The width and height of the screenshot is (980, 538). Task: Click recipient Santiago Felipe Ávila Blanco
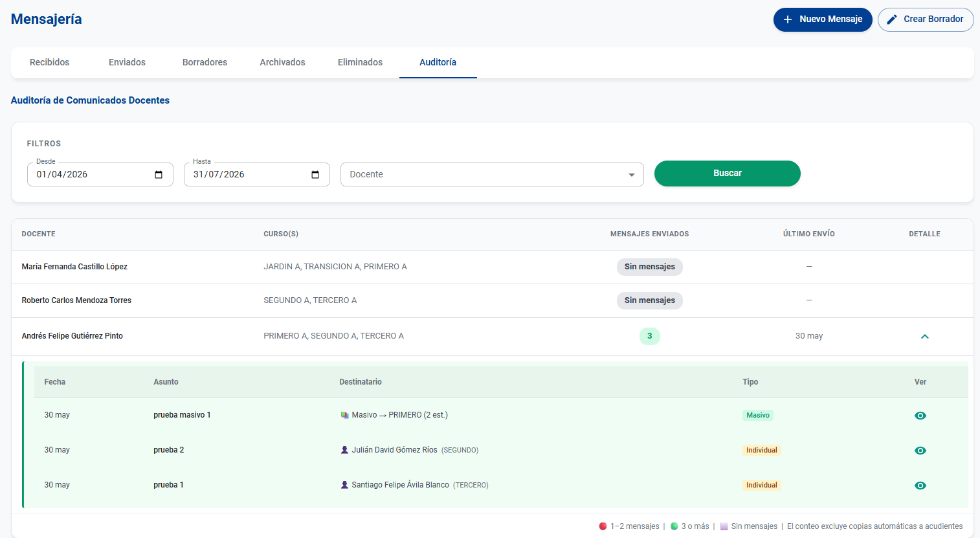coord(400,485)
